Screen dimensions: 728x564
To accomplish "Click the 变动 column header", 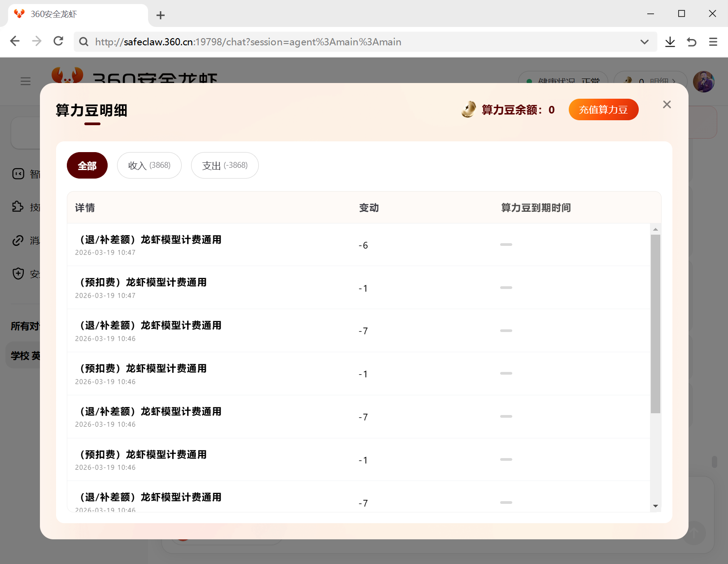I will pyautogui.click(x=369, y=208).
